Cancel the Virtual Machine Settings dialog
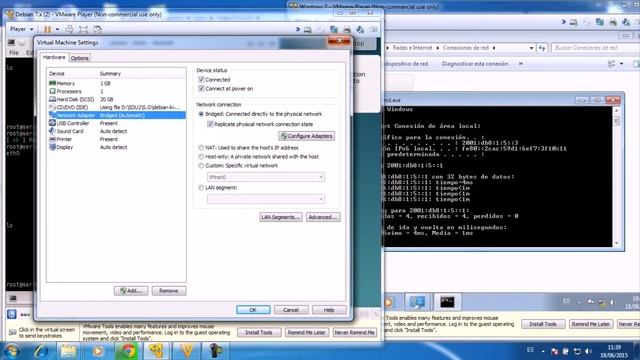This screenshot has height=360, width=640. (x=291, y=310)
